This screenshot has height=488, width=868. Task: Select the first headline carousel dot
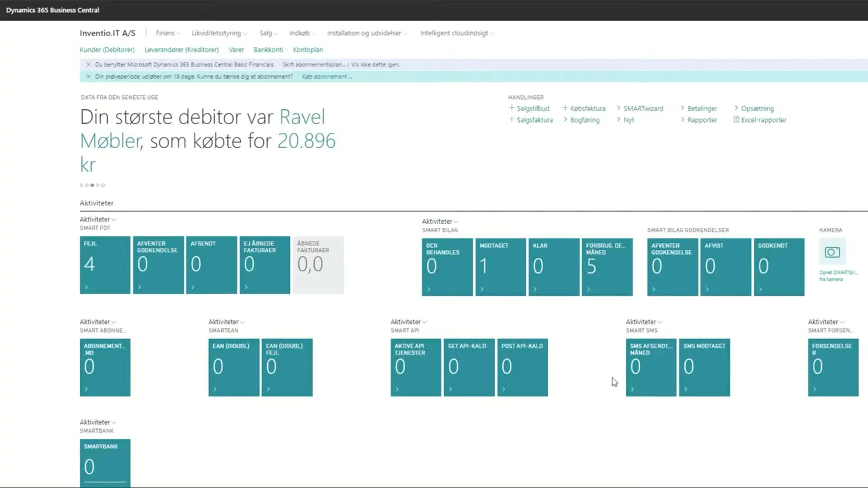click(x=81, y=185)
